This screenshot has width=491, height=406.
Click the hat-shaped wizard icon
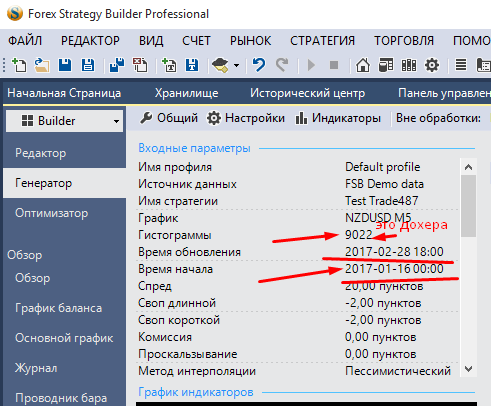tap(220, 65)
